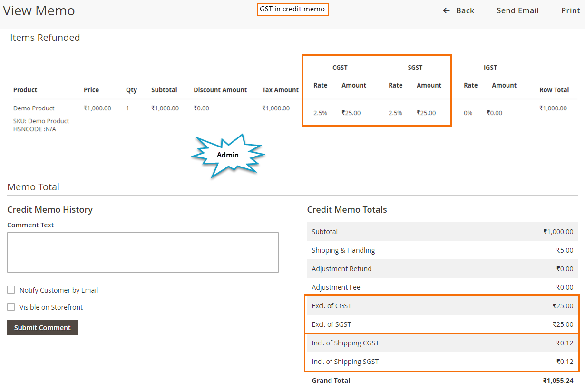Screen dimensions: 585x392
Task: Click the CGST column header
Action: [340, 68]
